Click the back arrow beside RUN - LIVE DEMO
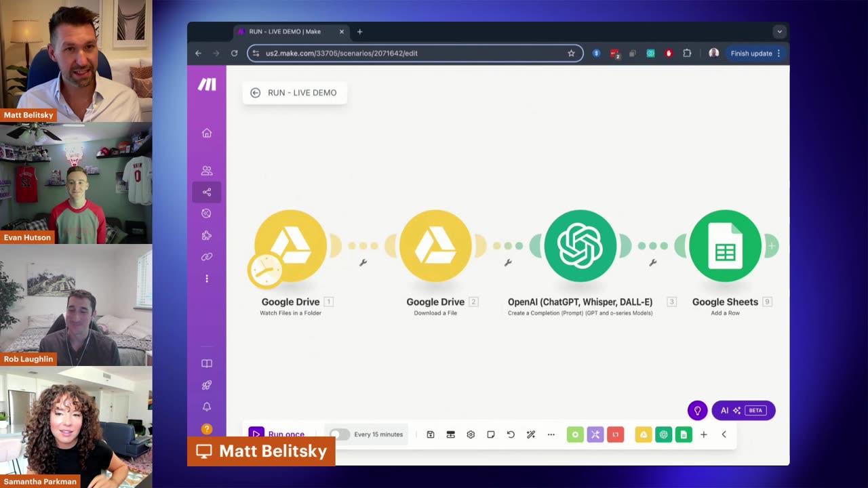 255,93
